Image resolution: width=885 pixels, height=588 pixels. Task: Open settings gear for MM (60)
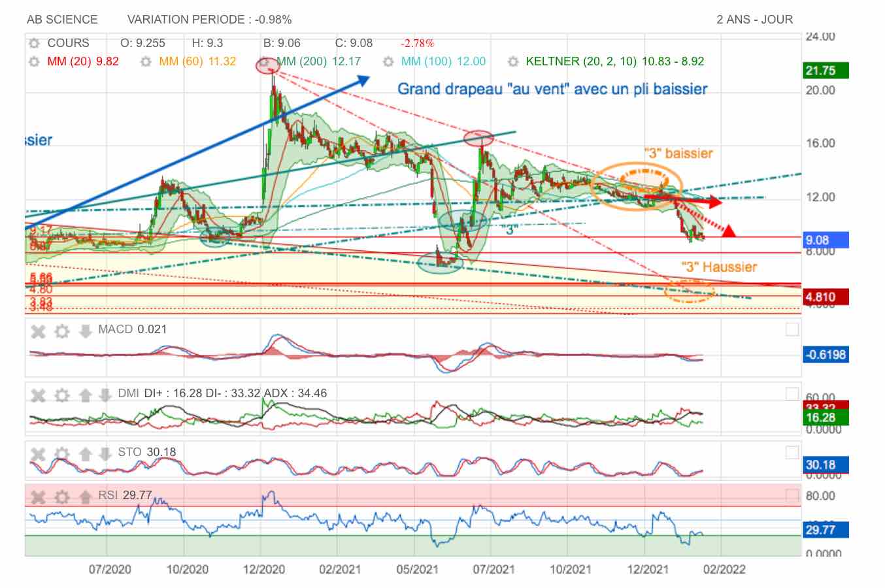146,61
